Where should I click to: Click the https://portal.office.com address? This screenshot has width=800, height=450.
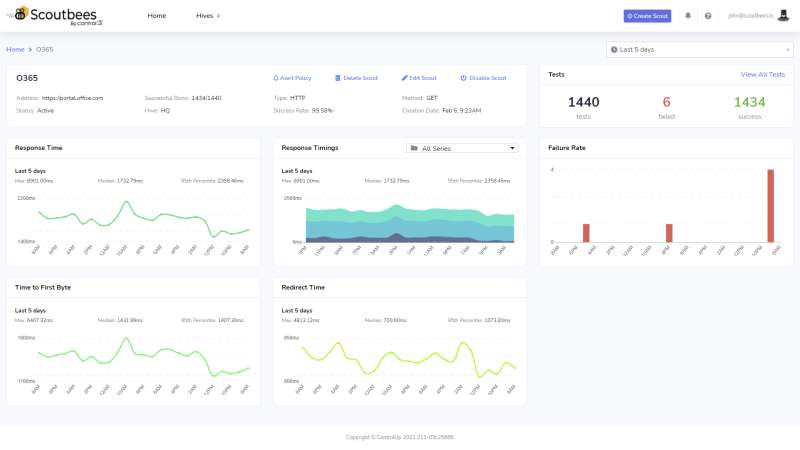72,98
